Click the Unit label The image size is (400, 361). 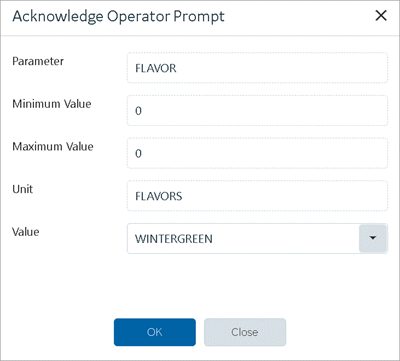pyautogui.click(x=22, y=189)
